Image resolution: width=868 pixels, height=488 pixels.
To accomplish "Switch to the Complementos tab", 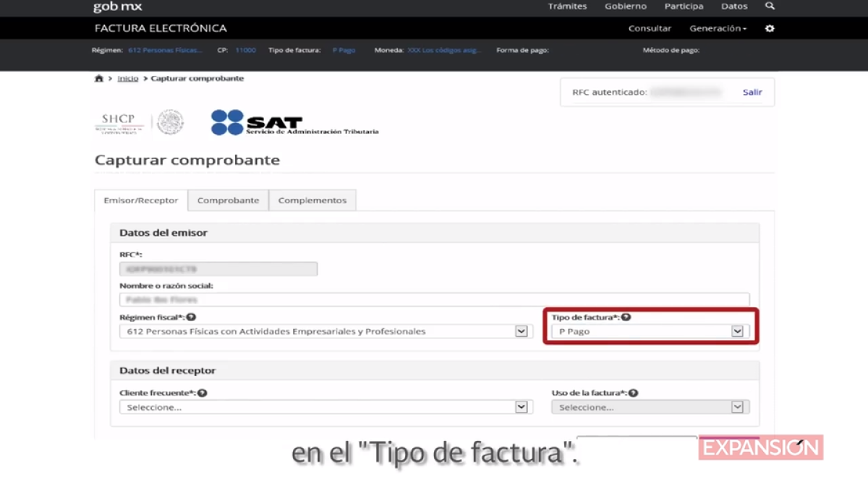I will (x=312, y=200).
